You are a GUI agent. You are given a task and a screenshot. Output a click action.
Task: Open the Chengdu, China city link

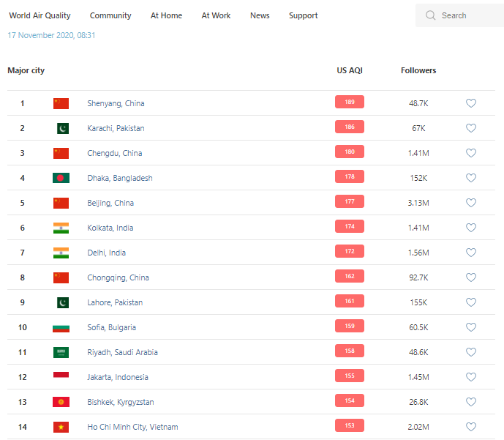(115, 153)
